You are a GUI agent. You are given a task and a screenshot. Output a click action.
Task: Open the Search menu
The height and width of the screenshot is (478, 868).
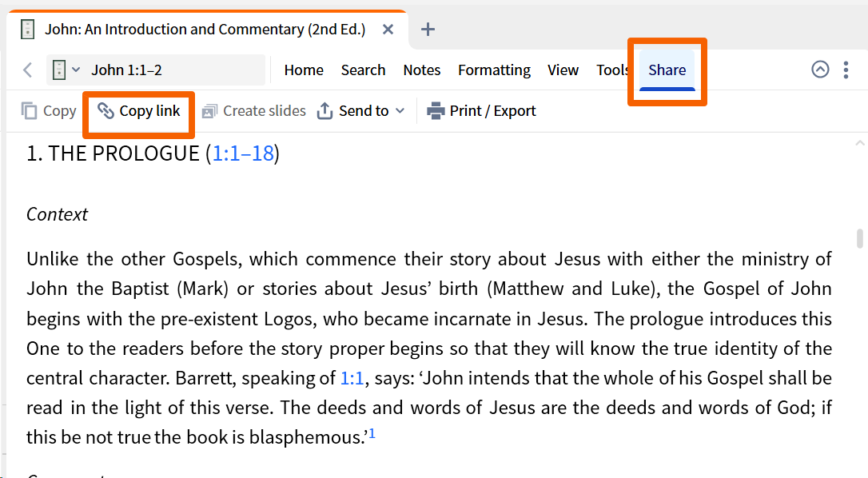click(x=363, y=70)
